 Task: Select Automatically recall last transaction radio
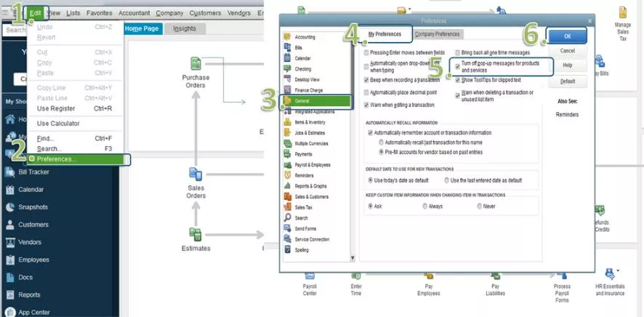tap(382, 143)
